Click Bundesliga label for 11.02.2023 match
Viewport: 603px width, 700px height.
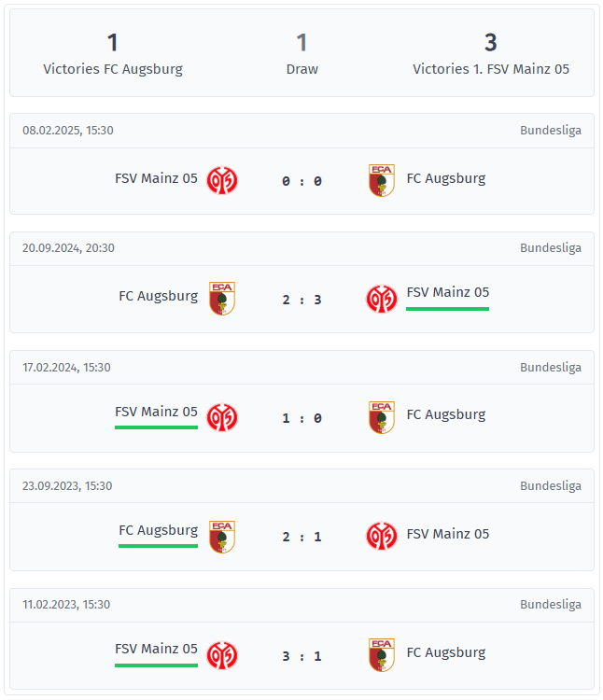click(551, 605)
